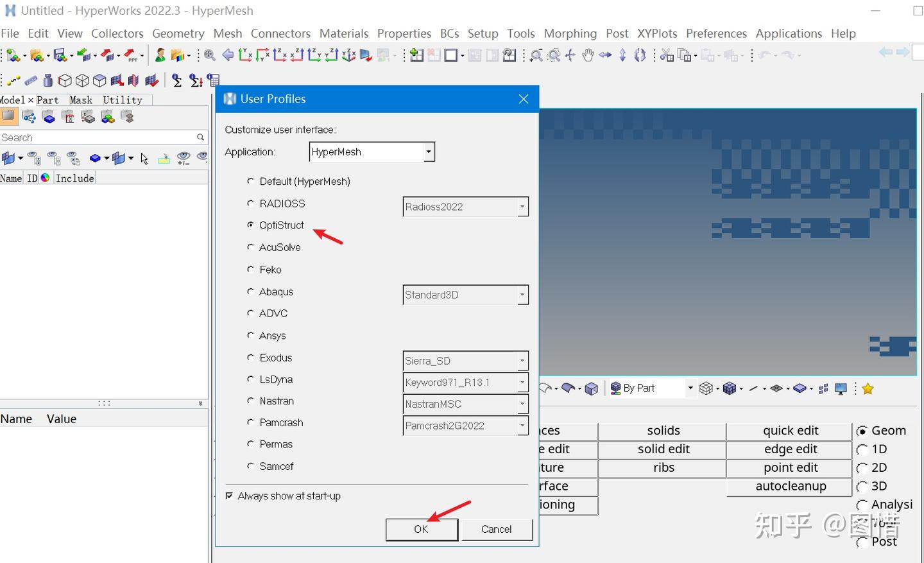The width and height of the screenshot is (924, 563).
Task: Open the Application HyperMesh dropdown
Action: click(x=372, y=152)
